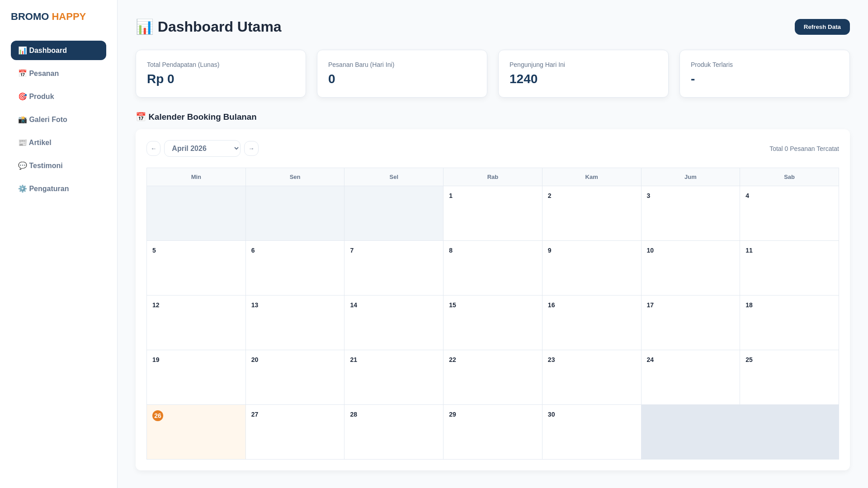
Task: Open the Dashboard sidebar menu item
Action: point(58,50)
